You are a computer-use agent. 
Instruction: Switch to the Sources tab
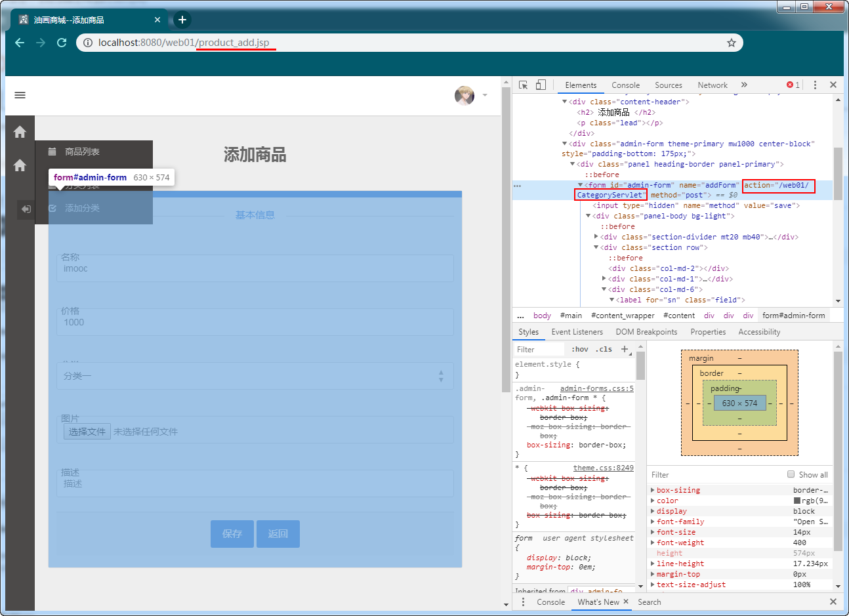click(x=669, y=85)
